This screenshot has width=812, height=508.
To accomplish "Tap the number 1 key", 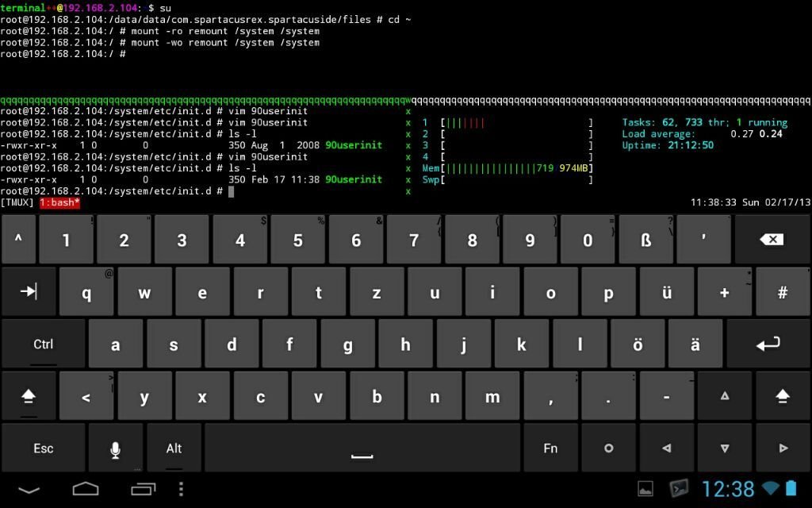I will [67, 240].
